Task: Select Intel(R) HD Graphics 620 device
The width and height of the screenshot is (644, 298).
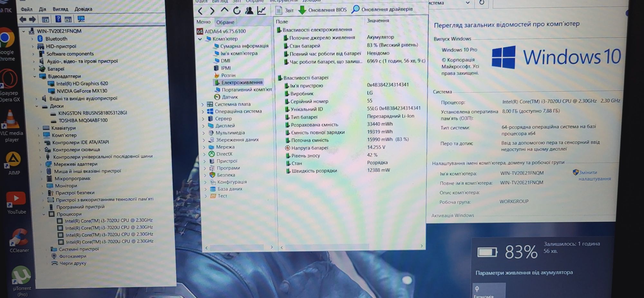Action: pos(78,84)
